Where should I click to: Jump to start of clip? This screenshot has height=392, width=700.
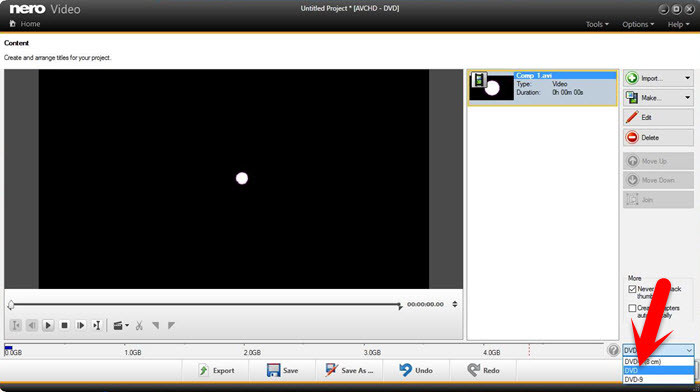point(16,325)
